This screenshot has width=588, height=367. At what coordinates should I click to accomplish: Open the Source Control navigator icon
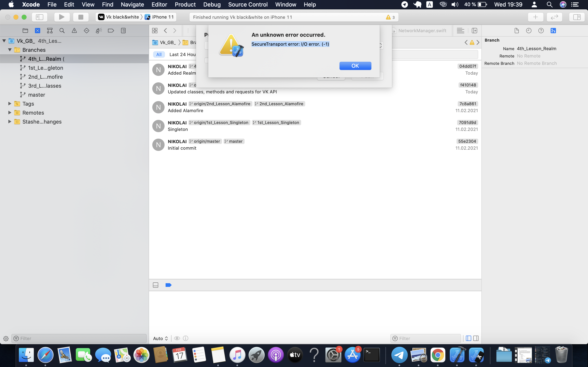(x=37, y=31)
